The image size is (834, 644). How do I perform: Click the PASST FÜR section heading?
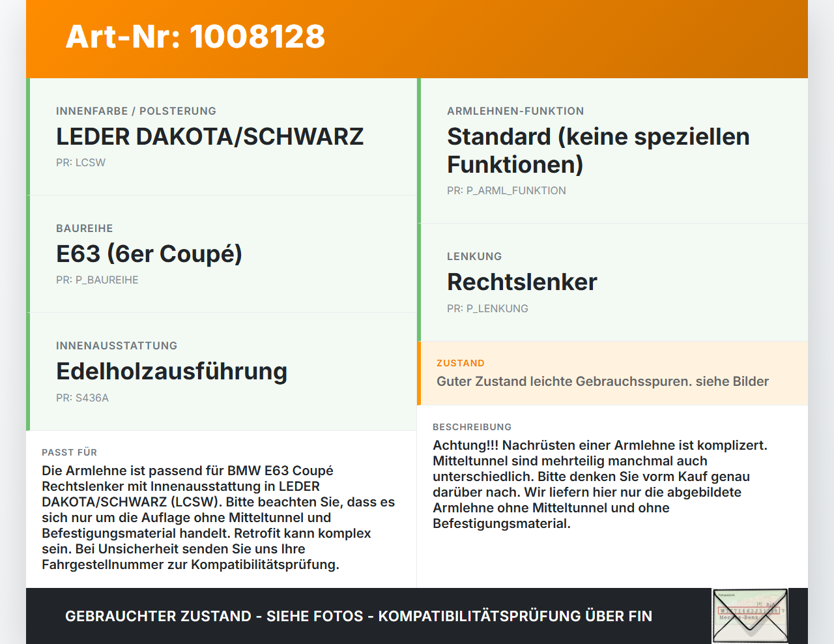69,452
